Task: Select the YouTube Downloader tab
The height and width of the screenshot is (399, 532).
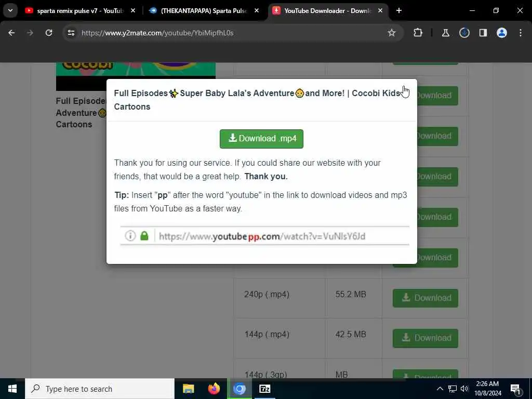Action: point(327,11)
